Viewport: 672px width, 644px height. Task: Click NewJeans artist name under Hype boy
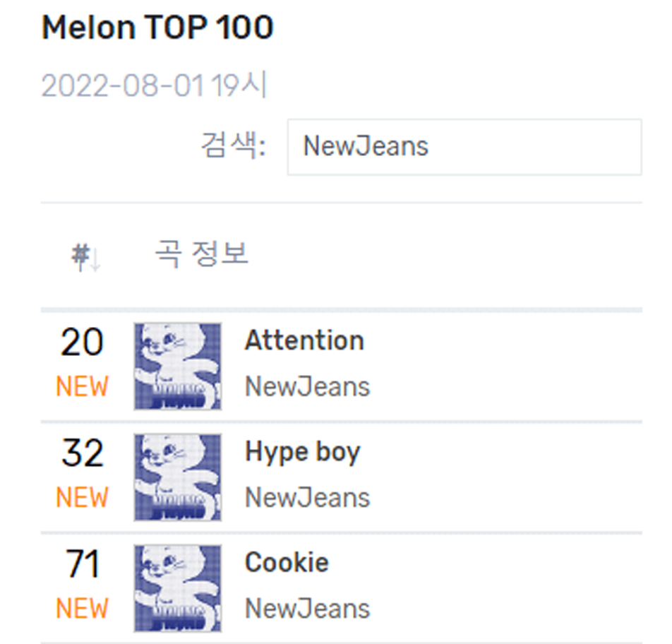tap(307, 497)
